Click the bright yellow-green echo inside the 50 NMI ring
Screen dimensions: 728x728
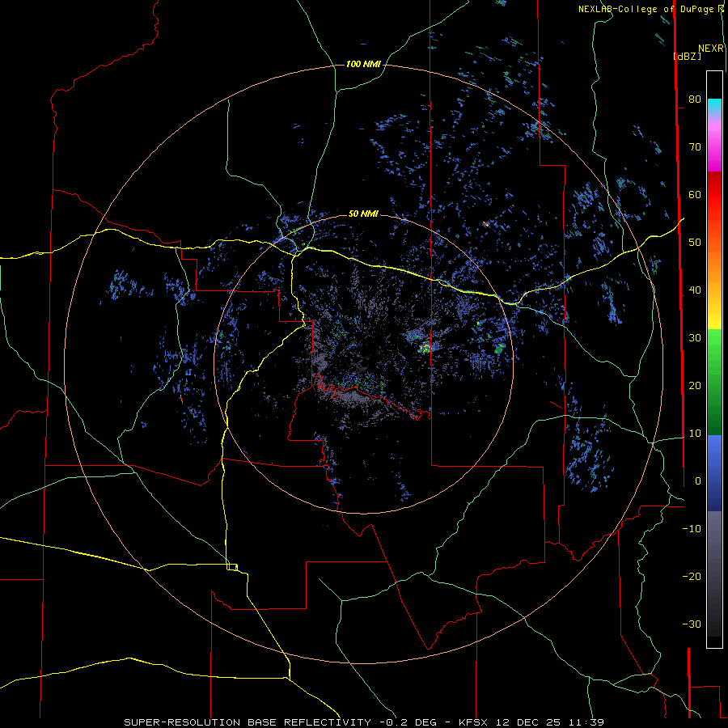coord(425,347)
